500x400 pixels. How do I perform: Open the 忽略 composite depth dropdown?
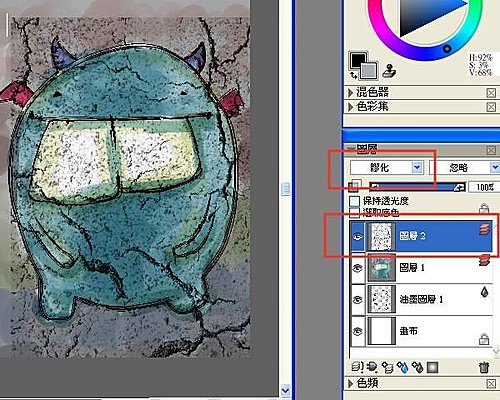point(465,167)
